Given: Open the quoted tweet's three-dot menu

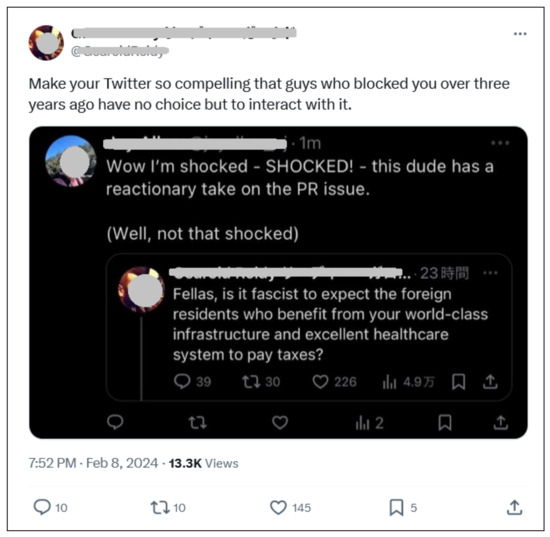Looking at the screenshot, I should click(x=500, y=143).
